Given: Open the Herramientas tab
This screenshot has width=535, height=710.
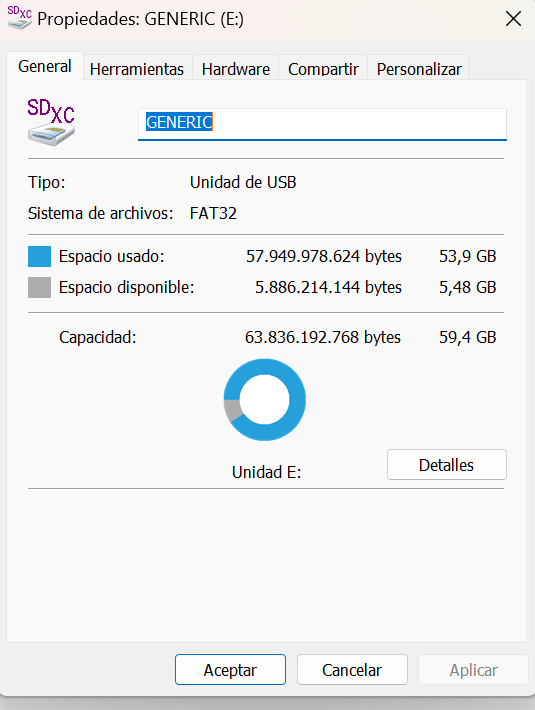Looking at the screenshot, I should click(137, 69).
